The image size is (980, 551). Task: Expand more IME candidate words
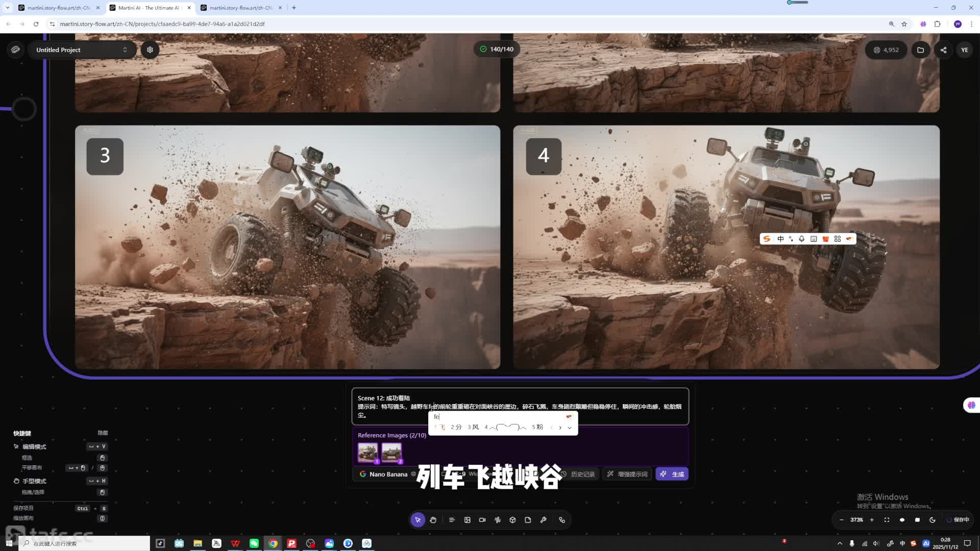(570, 428)
